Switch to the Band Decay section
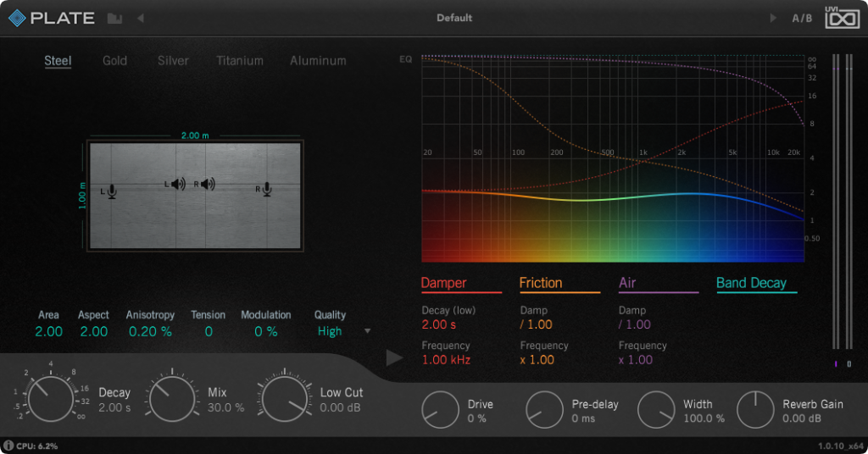 [751, 283]
